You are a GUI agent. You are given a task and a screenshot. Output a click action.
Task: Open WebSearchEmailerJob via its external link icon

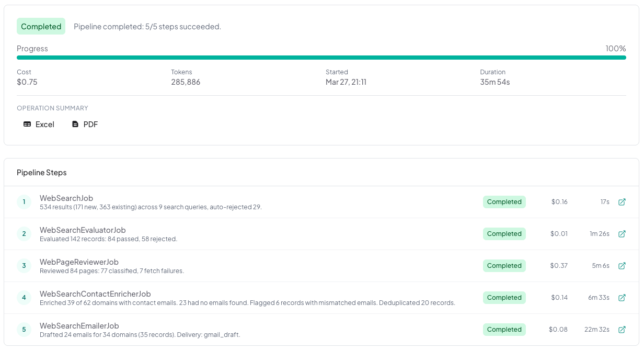click(622, 330)
